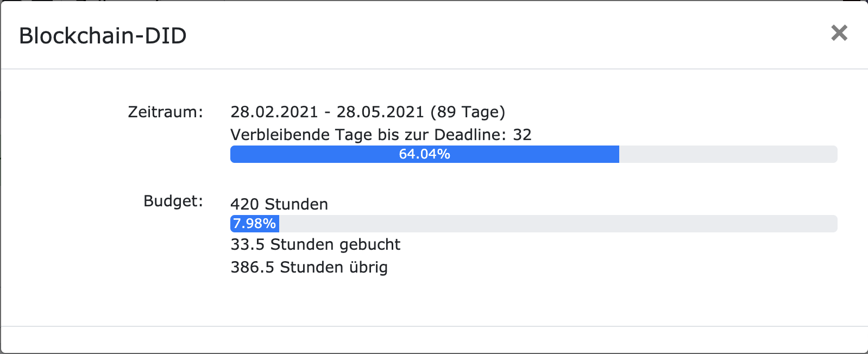Image resolution: width=868 pixels, height=354 pixels.
Task: Click the Zeitraum label
Action: coord(165,112)
